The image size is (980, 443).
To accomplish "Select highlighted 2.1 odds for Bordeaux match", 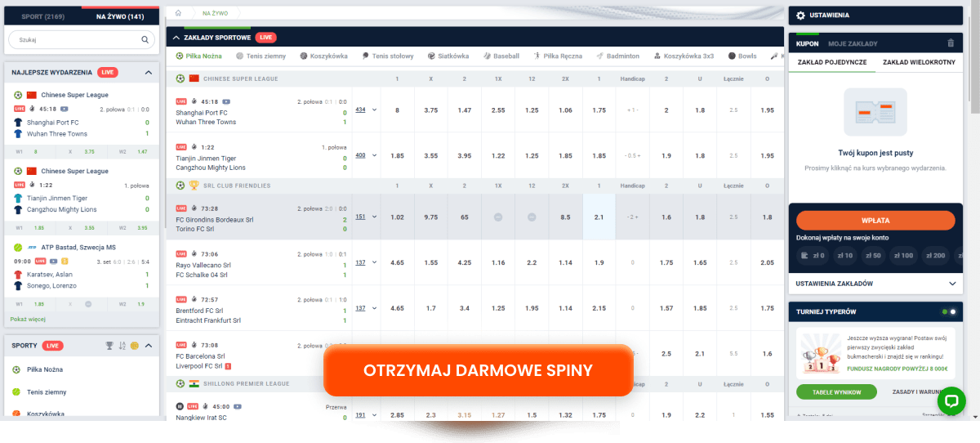I will [x=599, y=217].
